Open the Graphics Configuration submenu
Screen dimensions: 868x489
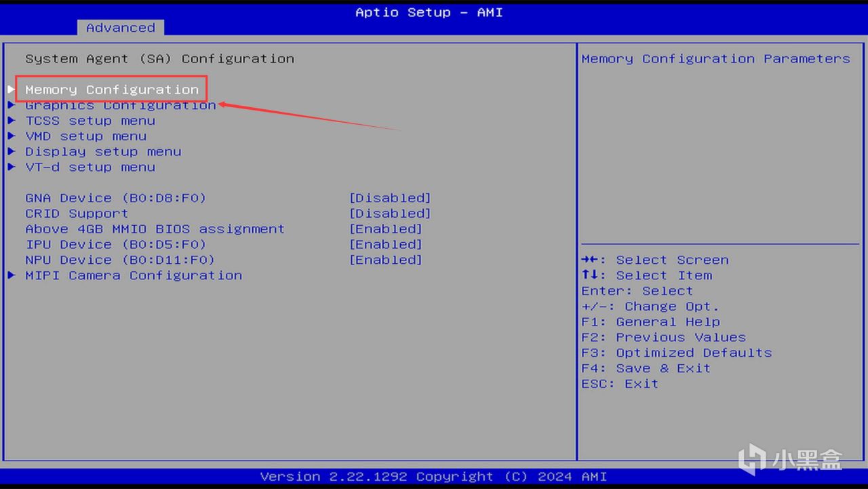121,105
